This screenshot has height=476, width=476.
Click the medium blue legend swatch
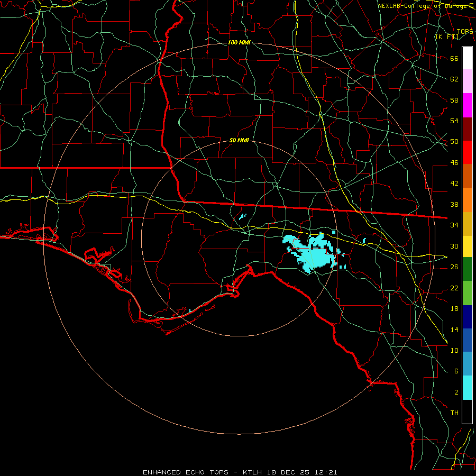[467, 340]
